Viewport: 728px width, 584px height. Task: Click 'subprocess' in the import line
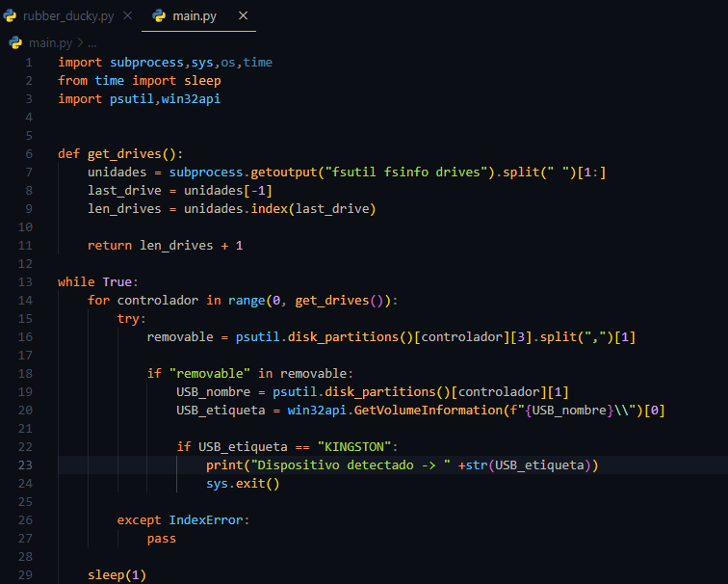(146, 63)
